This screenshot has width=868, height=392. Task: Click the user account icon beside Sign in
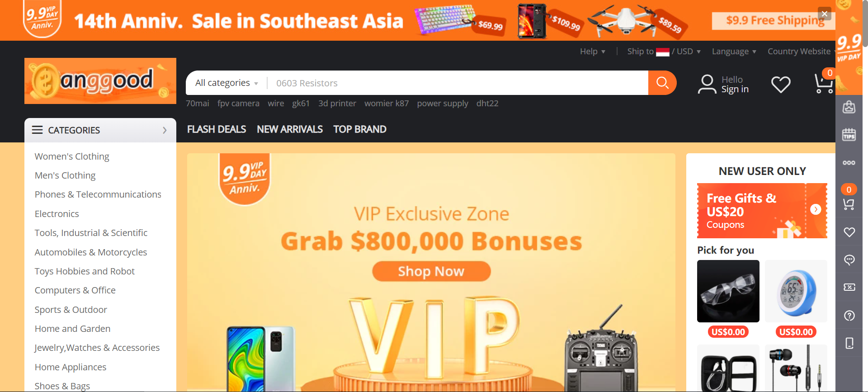coord(707,84)
